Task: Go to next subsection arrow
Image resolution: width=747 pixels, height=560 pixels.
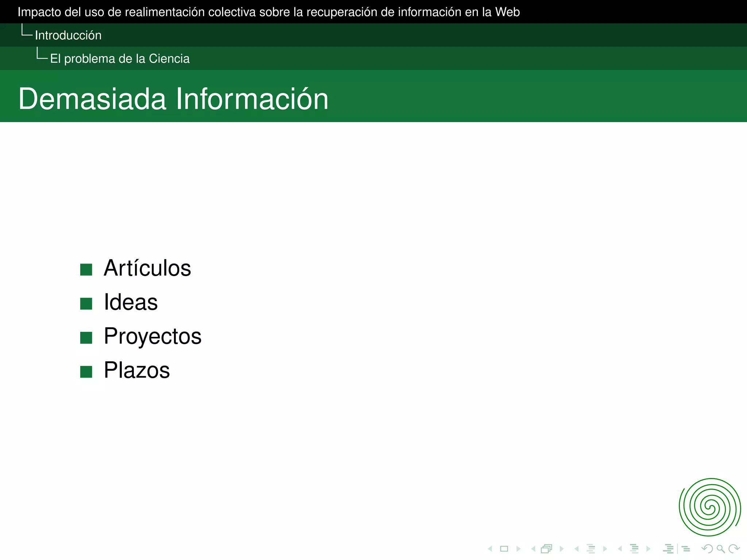Action: pos(605,549)
